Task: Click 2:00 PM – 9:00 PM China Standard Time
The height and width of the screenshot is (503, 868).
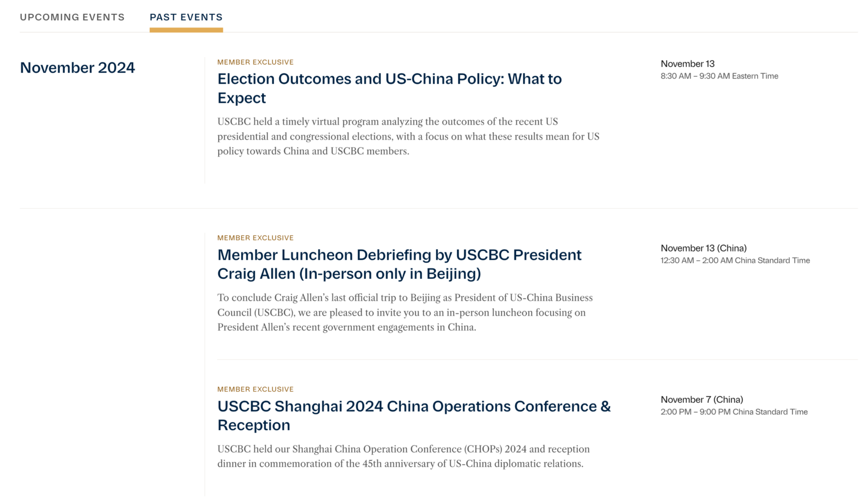Action: click(734, 412)
